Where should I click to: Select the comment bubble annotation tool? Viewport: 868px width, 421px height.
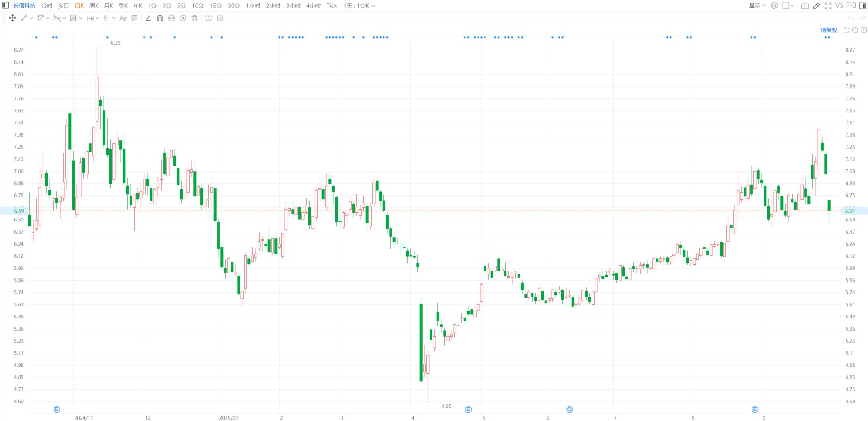click(x=135, y=18)
